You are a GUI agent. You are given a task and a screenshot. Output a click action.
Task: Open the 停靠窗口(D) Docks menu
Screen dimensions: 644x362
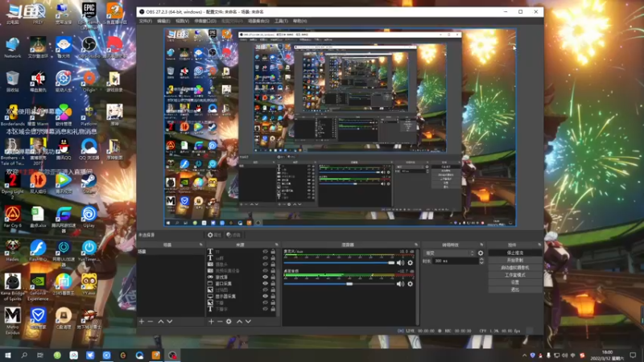tap(205, 21)
